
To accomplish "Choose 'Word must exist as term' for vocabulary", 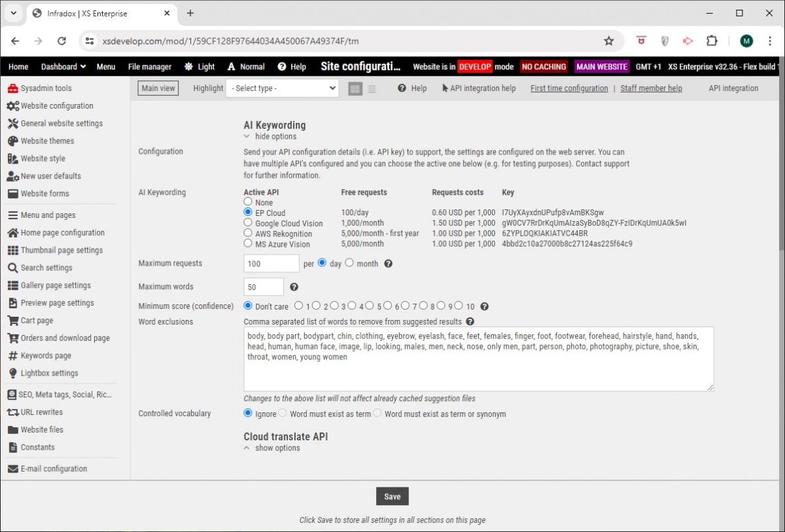I will coord(281,413).
